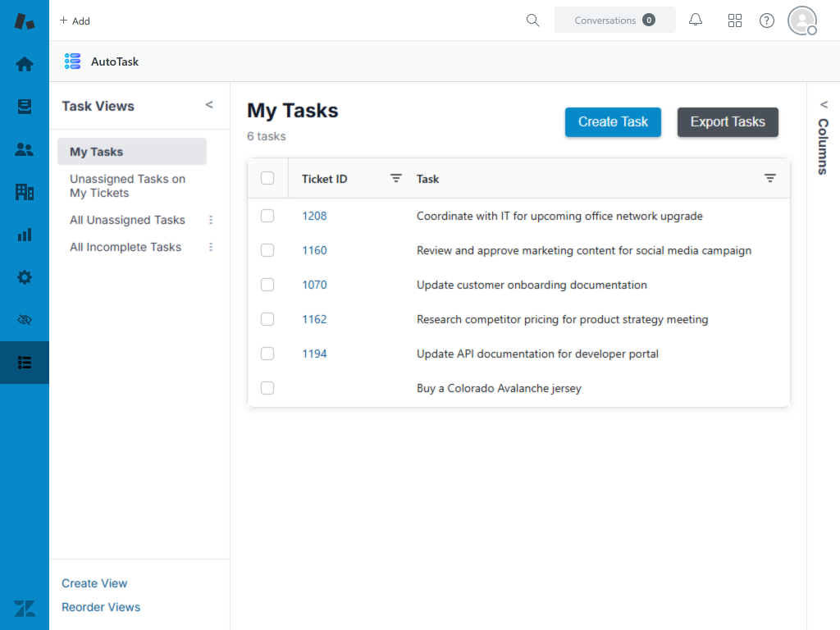Open the Admin gear icon
Screen dimensions: 840x630
25,277
